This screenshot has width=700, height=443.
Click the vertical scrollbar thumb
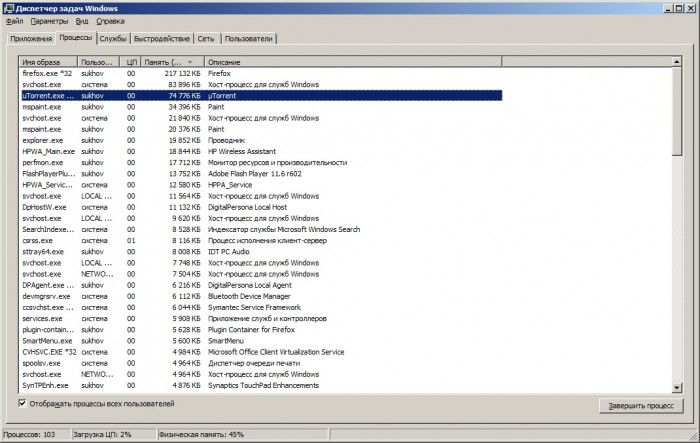677,112
